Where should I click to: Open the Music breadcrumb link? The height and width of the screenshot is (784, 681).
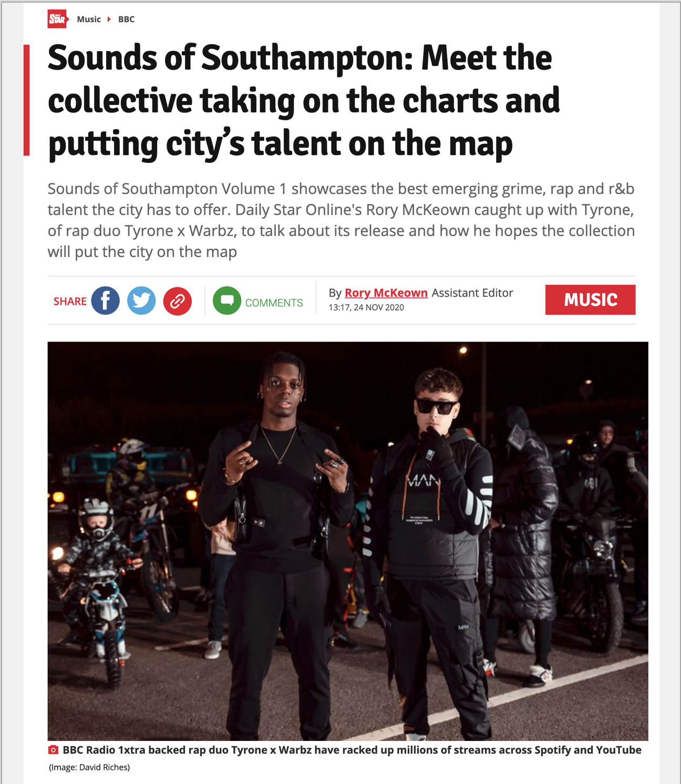89,19
